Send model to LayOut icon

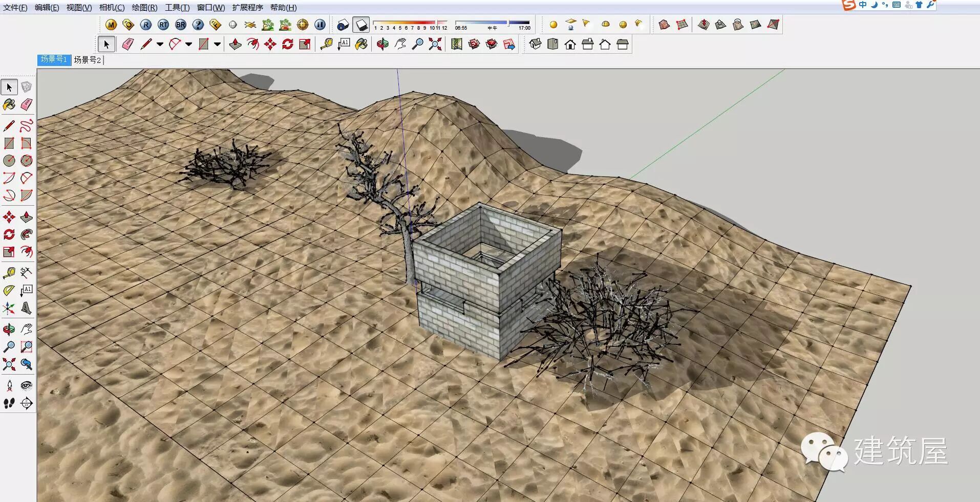509,45
